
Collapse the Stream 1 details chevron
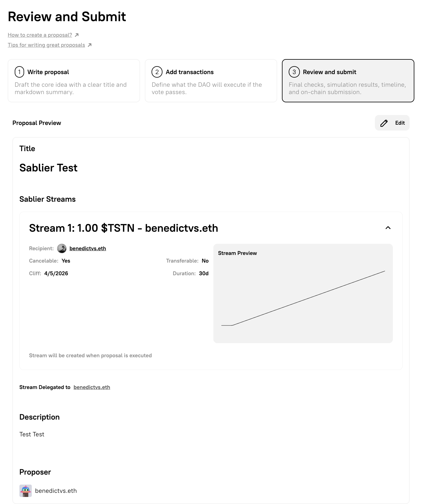point(388,228)
